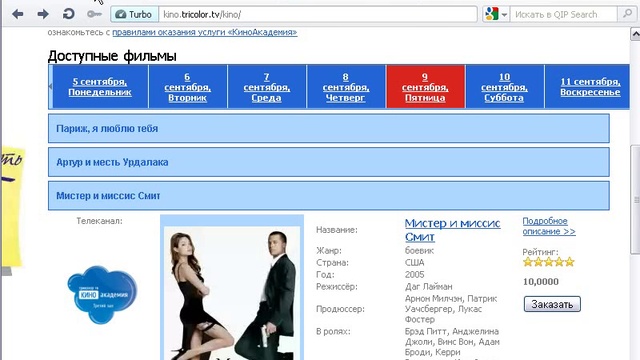Select the 9 сентября, Пятница tab

tap(425, 87)
